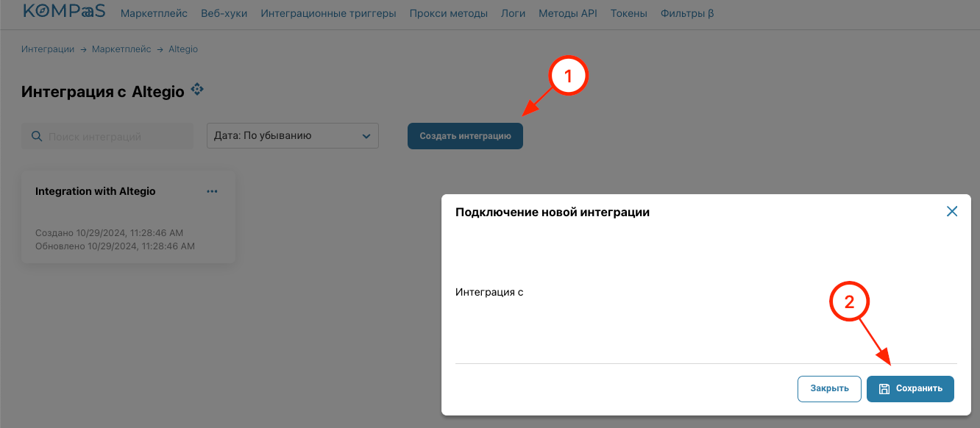The height and width of the screenshot is (428, 980).
Task: Open the three-dot menu on Altegio card
Action: [212, 191]
